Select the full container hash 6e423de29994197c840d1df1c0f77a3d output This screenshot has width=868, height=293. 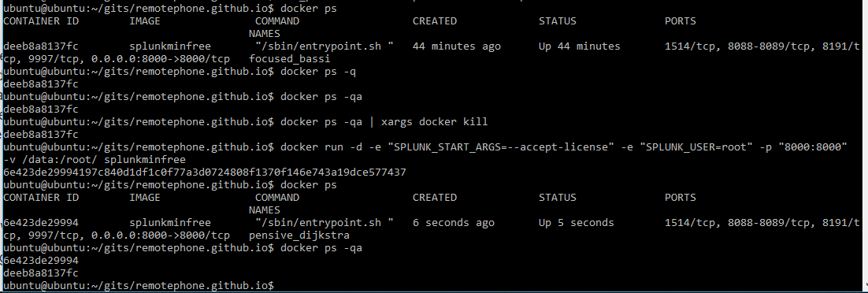point(205,172)
